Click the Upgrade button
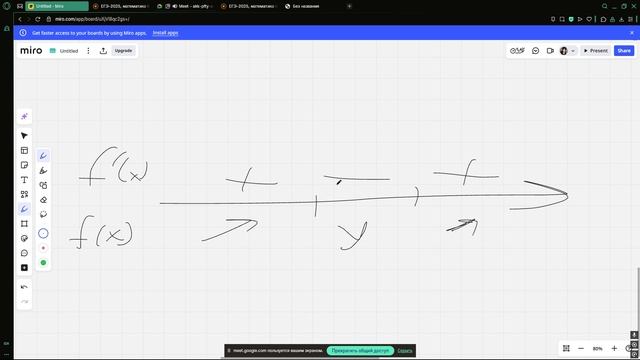Viewport: 640px width, 360px height. 123,51
